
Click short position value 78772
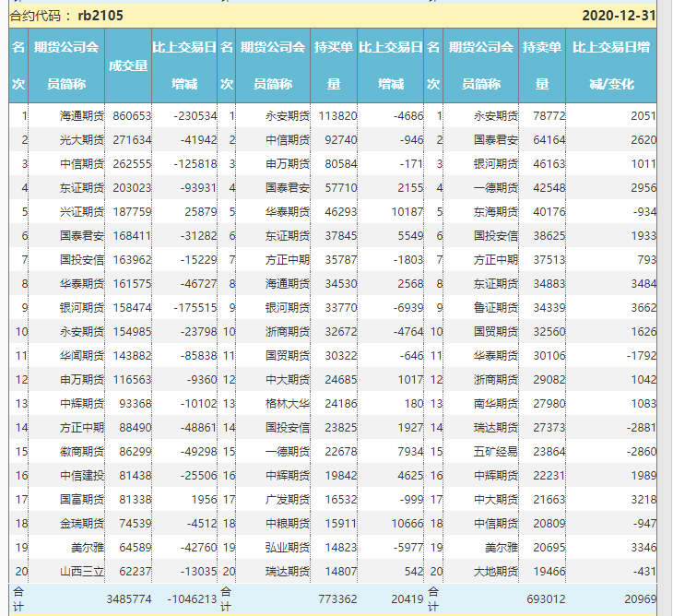pyautogui.click(x=549, y=116)
